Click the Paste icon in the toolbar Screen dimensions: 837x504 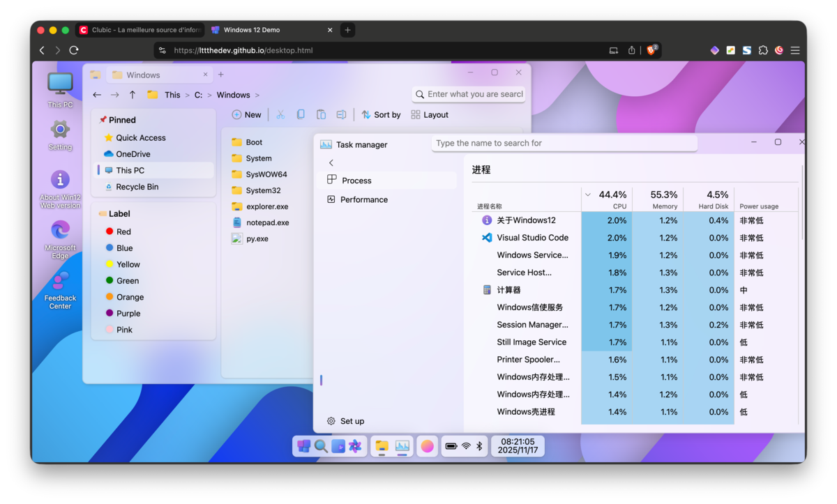(321, 114)
